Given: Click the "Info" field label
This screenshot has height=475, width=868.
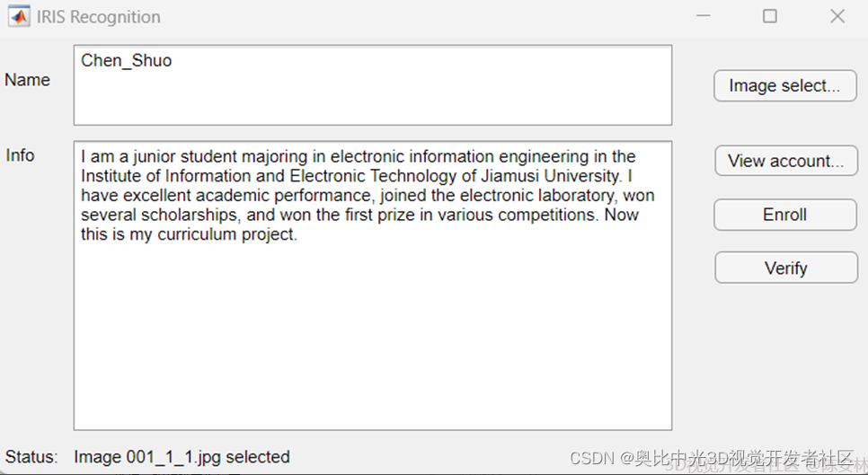Looking at the screenshot, I should click(20, 155).
